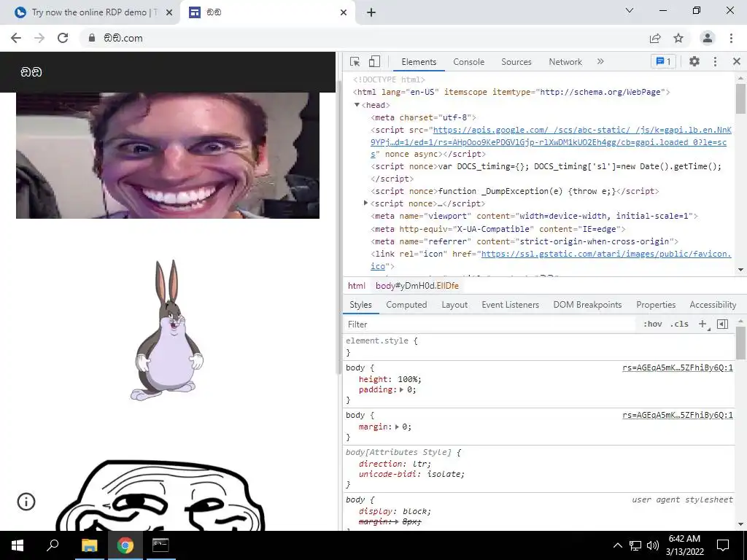This screenshot has height=560, width=747.
Task: Select the body#yDmH0d.EIlDfe breadcrumb
Action: point(417,286)
